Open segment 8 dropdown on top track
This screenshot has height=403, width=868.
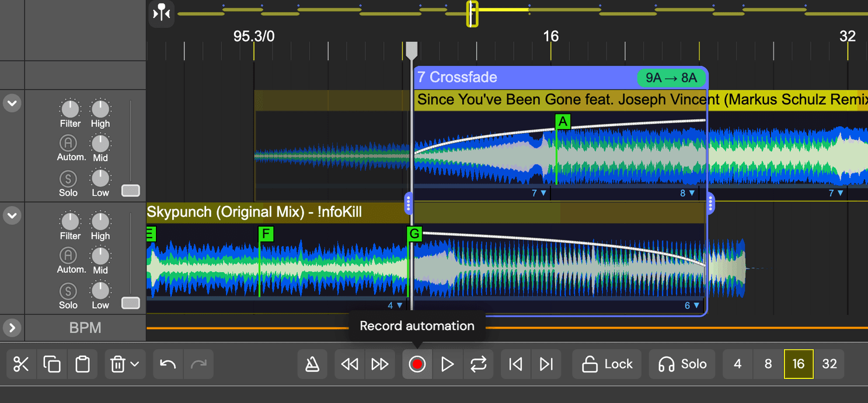[x=687, y=193]
